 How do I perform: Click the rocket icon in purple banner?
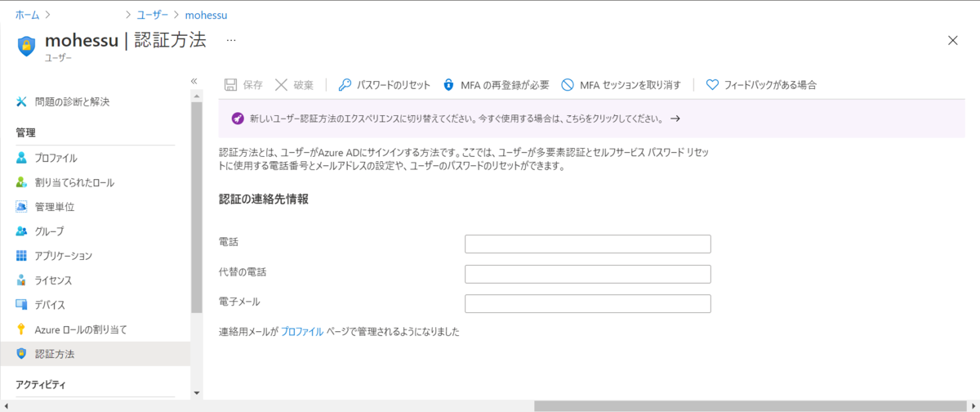(237, 119)
